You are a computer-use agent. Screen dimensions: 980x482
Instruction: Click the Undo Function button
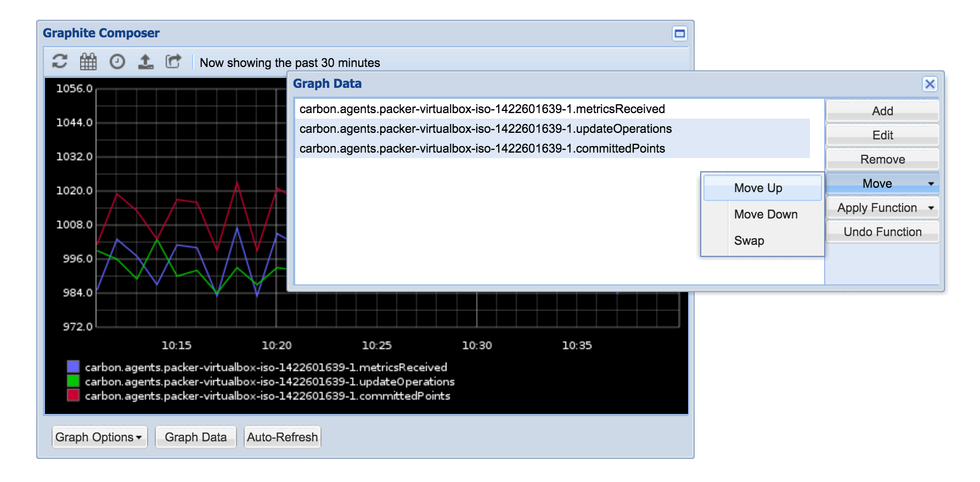point(882,232)
